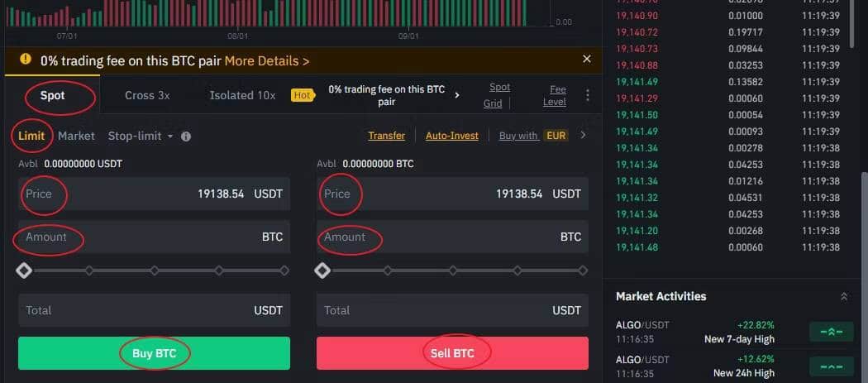
Task: Collapse the Market Activities panel
Action: point(844,296)
